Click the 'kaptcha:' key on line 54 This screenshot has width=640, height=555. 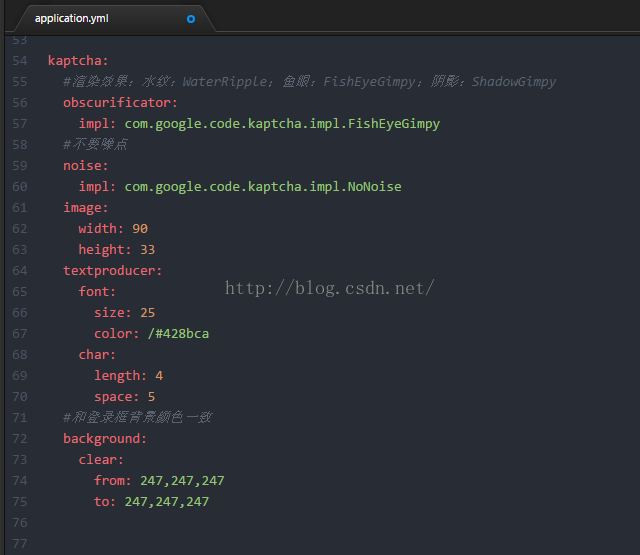pos(78,61)
